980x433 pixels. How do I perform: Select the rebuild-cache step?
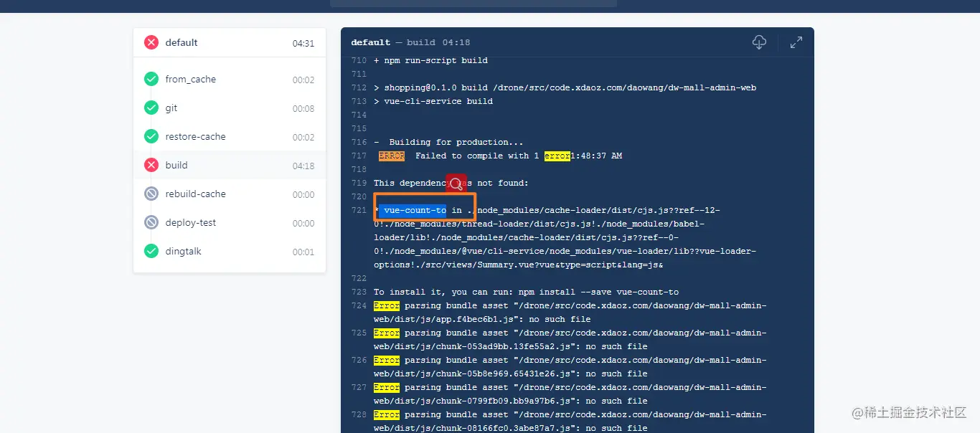click(x=230, y=194)
